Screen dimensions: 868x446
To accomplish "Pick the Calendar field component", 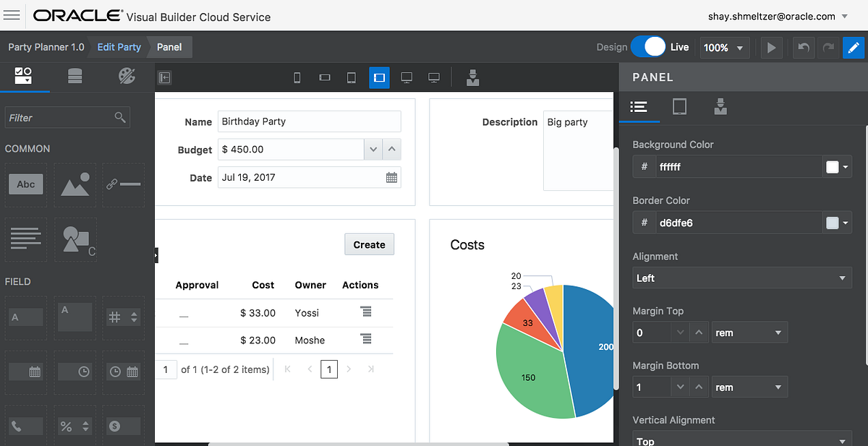I will tap(25, 372).
